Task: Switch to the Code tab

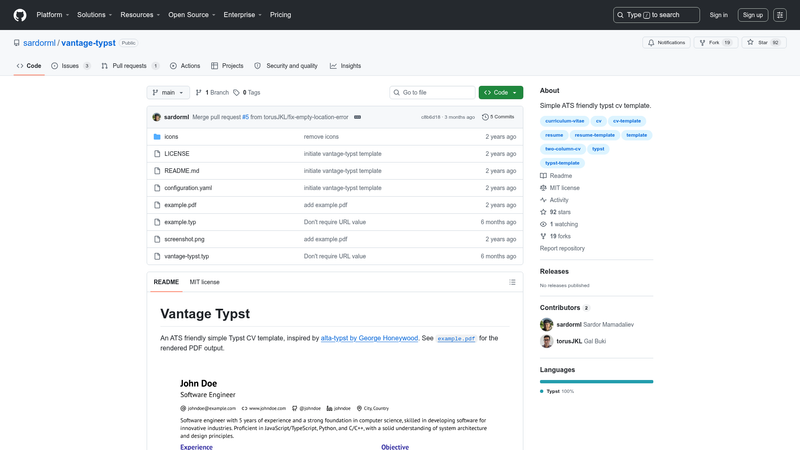Action: pyautogui.click(x=29, y=66)
